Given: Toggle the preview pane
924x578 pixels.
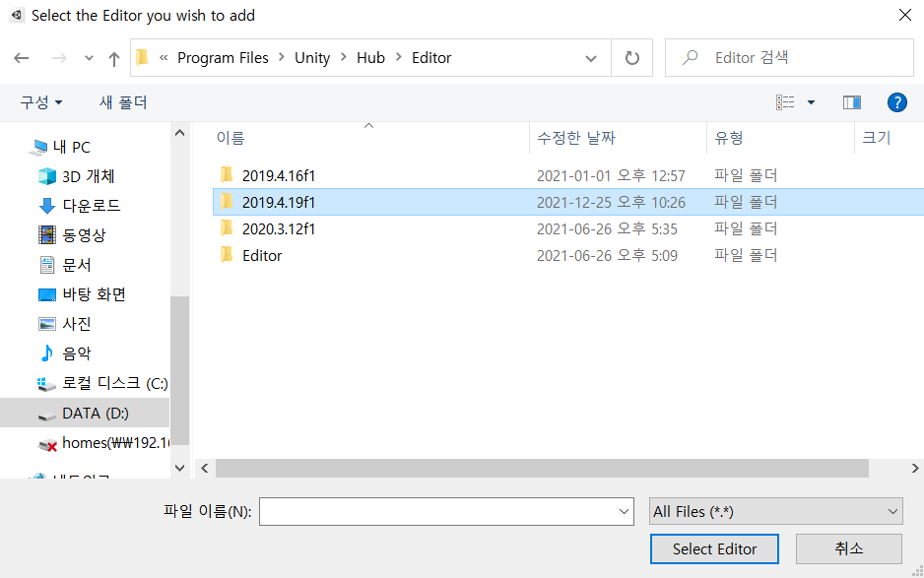Looking at the screenshot, I should (x=852, y=102).
